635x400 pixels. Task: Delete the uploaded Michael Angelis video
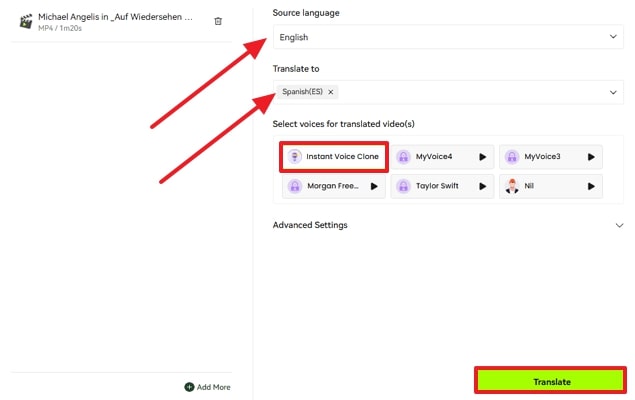pos(218,21)
